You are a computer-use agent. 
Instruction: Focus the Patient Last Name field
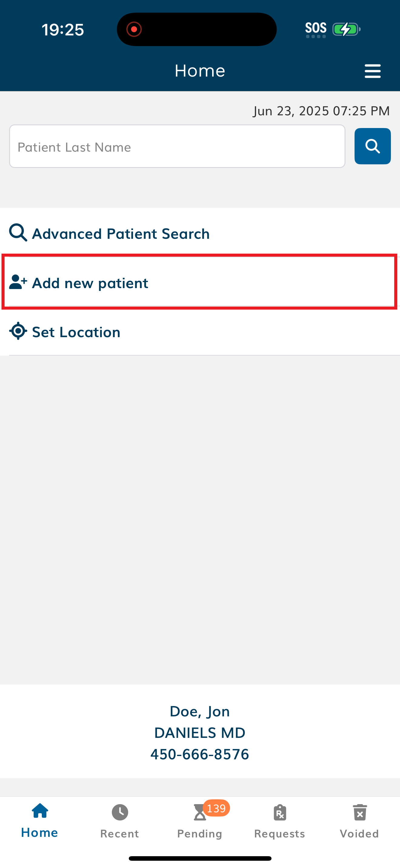[177, 146]
